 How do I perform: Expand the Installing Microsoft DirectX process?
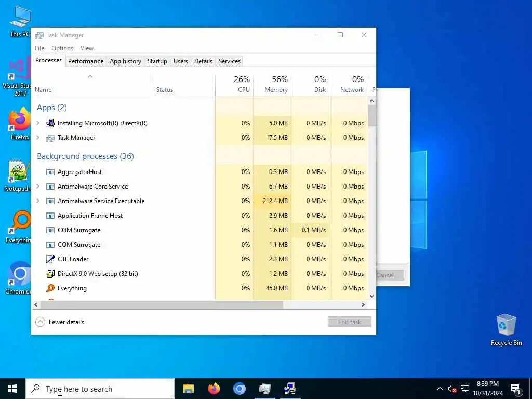click(38, 123)
